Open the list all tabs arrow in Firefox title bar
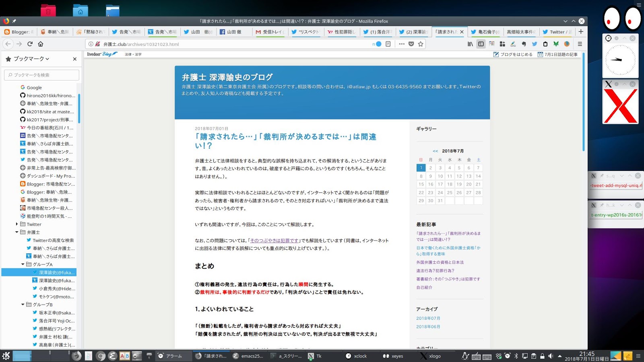The image size is (644, 362). [x=566, y=21]
